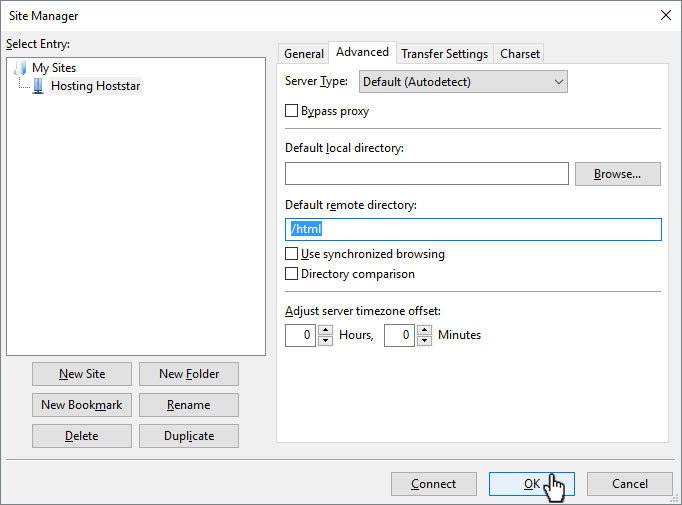This screenshot has height=505, width=682.
Task: Click the My Sites folder icon
Action: [x=20, y=68]
